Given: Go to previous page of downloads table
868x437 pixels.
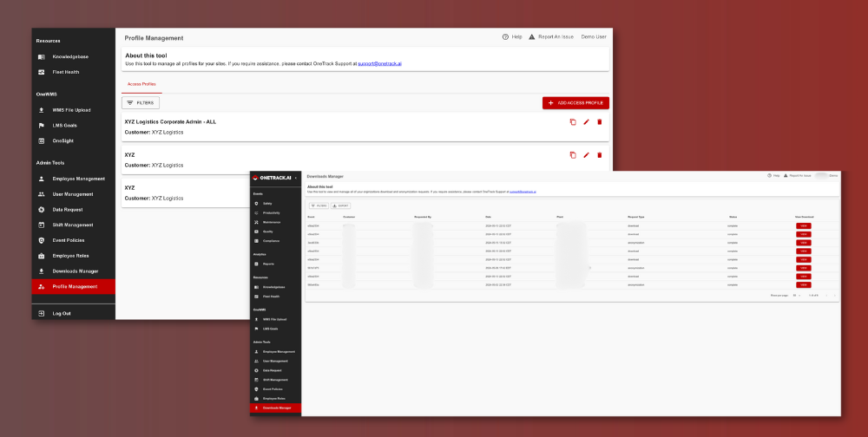Looking at the screenshot, I should (826, 296).
